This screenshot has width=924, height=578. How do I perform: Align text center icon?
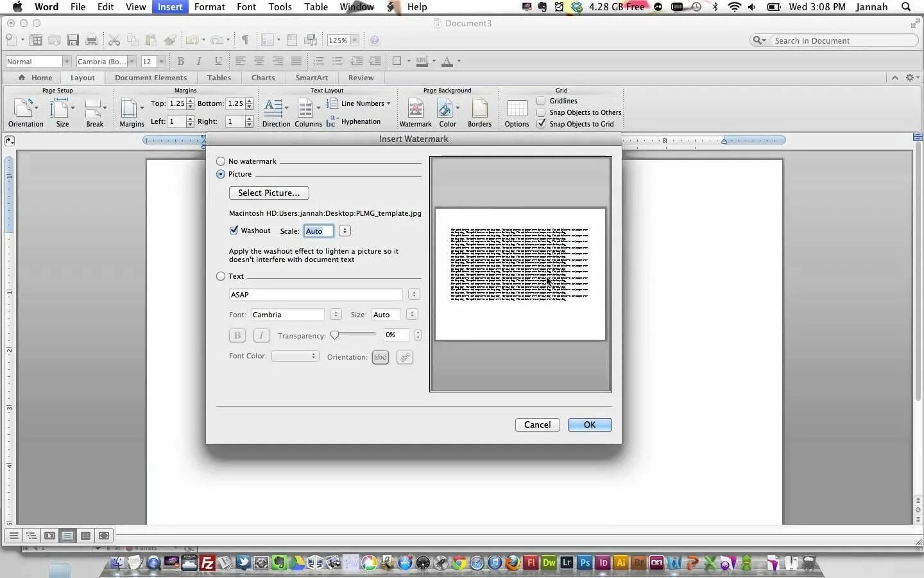click(x=259, y=61)
